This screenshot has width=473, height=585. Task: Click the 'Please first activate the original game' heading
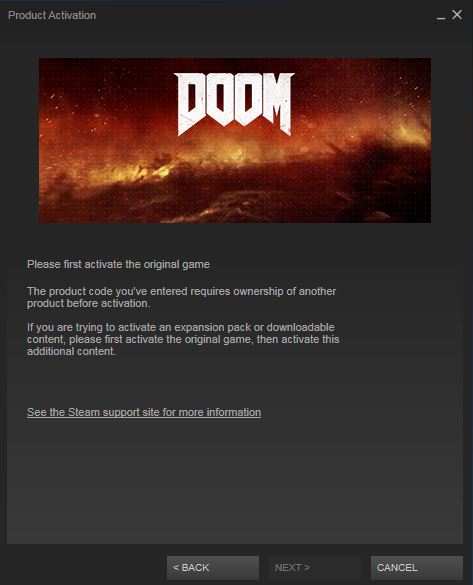pos(118,265)
